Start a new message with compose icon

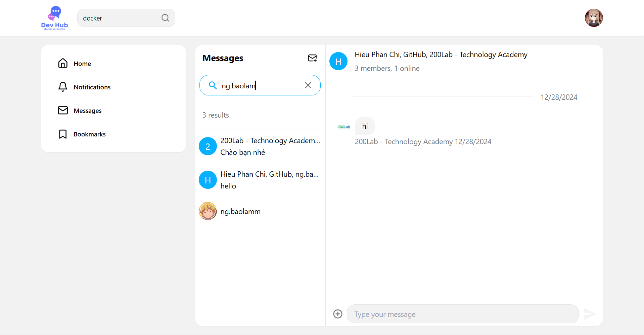point(313,58)
